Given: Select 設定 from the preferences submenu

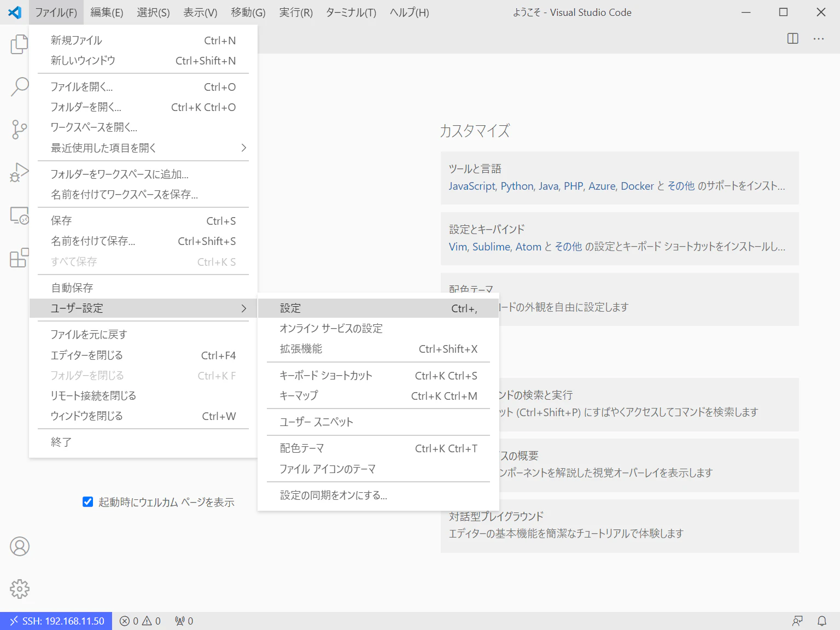Looking at the screenshot, I should point(378,308).
